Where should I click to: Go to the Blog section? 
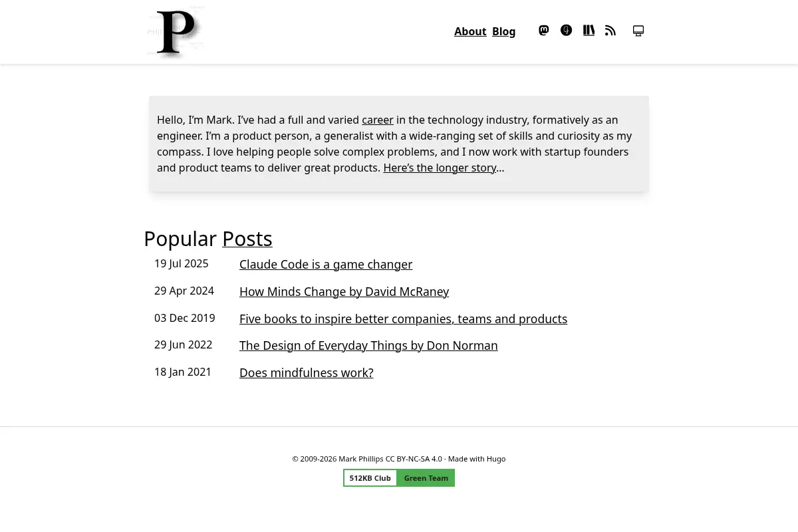[504, 31]
